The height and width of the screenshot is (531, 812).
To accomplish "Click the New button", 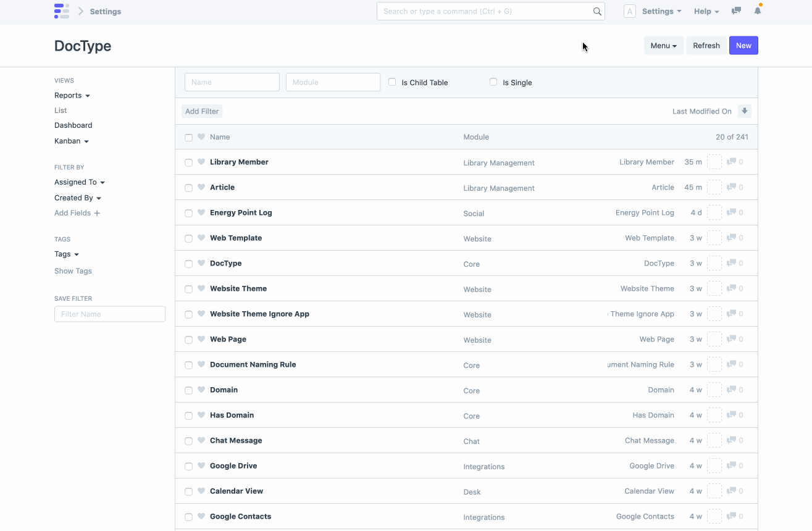I will [743, 46].
